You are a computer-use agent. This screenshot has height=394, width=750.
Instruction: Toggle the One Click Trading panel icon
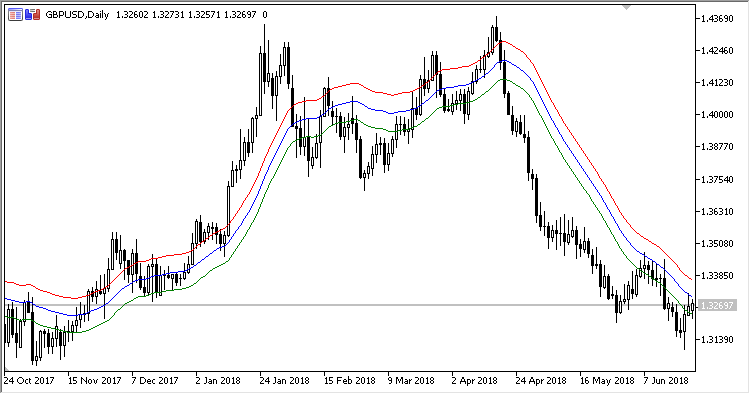pos(33,15)
